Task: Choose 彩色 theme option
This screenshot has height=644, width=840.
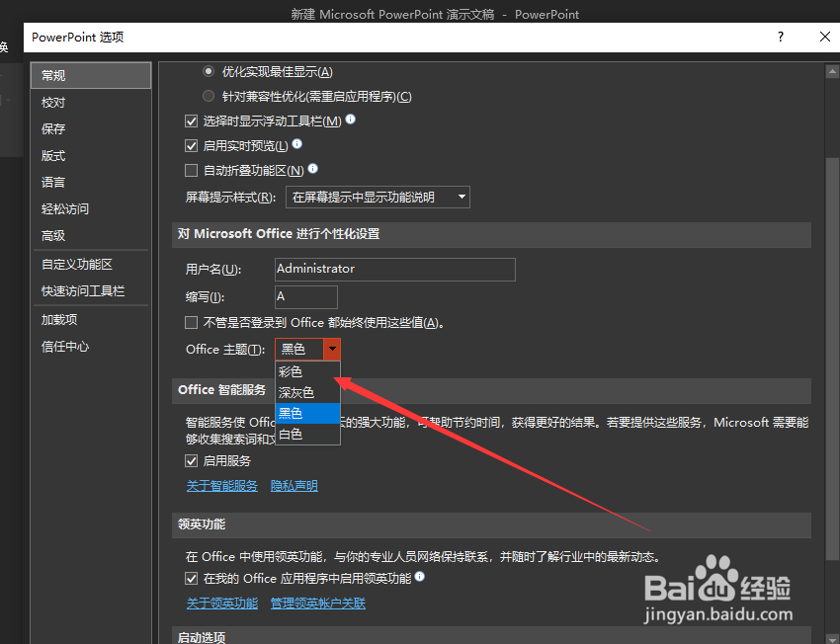Action: (307, 371)
